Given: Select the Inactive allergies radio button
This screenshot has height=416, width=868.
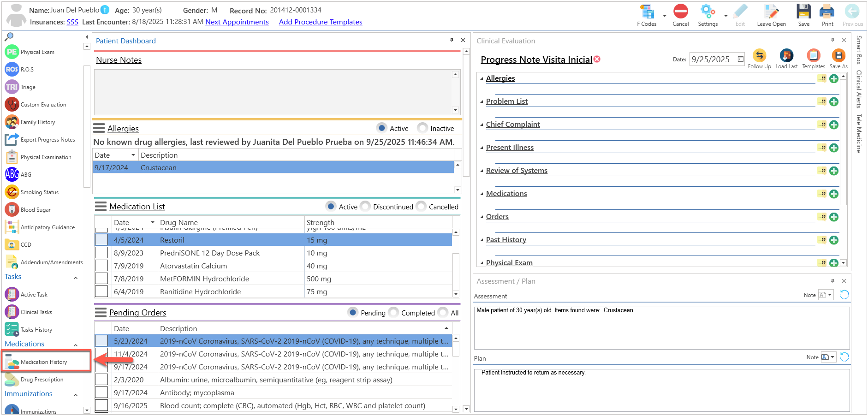Looking at the screenshot, I should click(x=422, y=128).
